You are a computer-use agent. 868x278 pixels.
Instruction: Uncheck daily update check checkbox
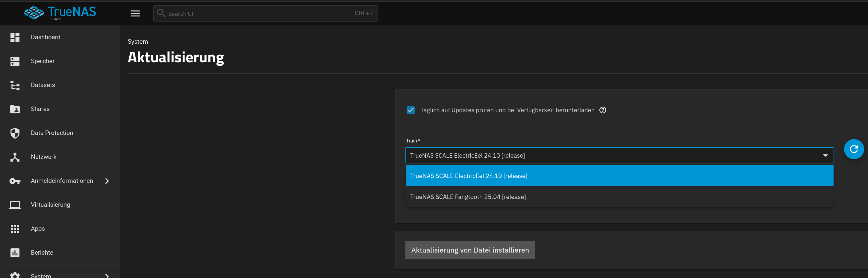point(410,110)
